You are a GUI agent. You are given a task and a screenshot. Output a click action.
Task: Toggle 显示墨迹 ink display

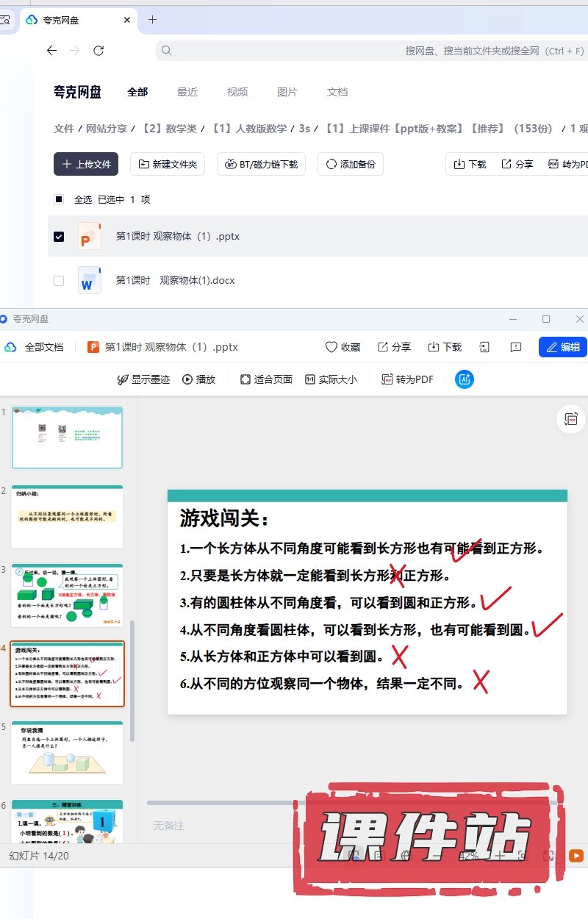point(143,379)
